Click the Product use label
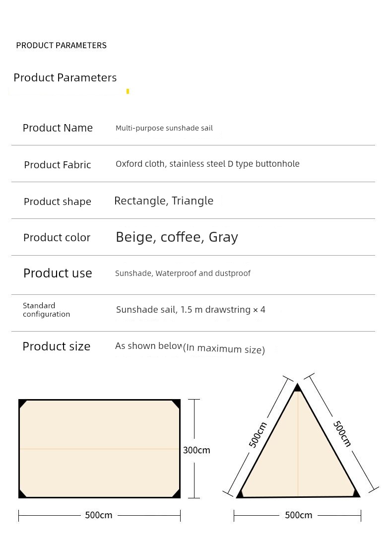The height and width of the screenshot is (548, 392). [x=58, y=273]
